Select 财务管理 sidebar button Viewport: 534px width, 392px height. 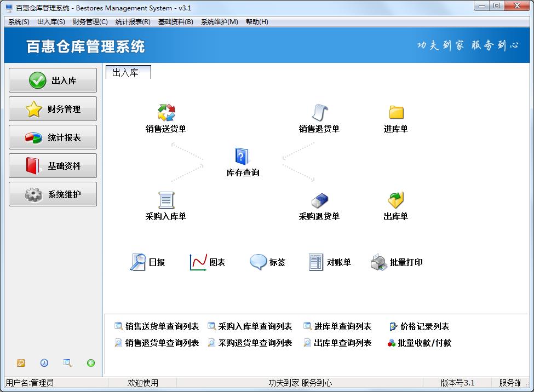click(53, 109)
